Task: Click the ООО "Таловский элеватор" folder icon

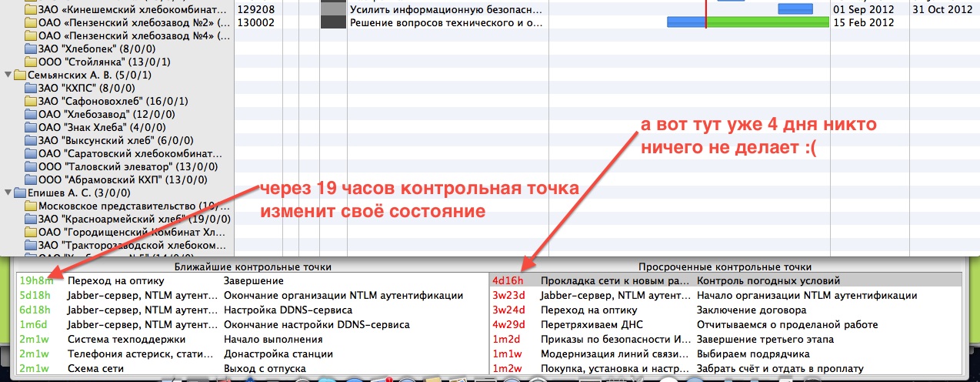Action: click(x=31, y=166)
